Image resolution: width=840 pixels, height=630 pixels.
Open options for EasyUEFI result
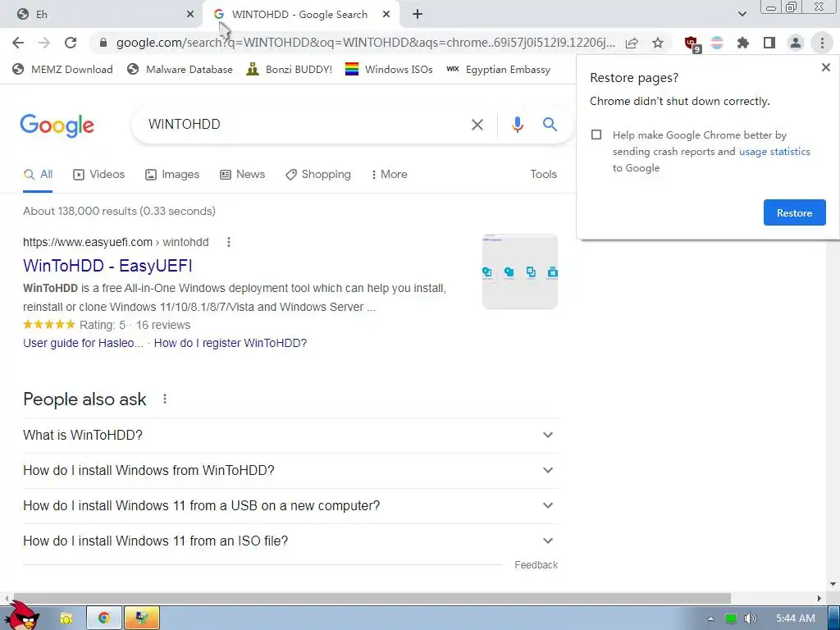(229, 242)
